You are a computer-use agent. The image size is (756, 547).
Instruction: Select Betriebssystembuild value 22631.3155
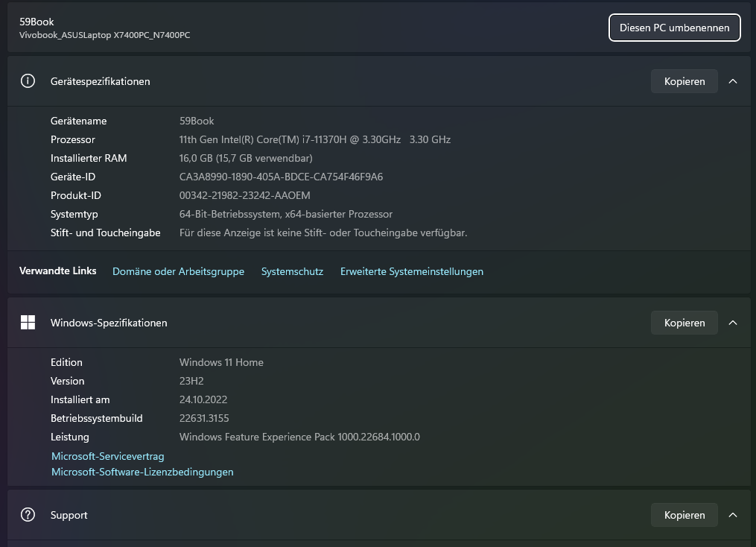pyautogui.click(x=204, y=418)
